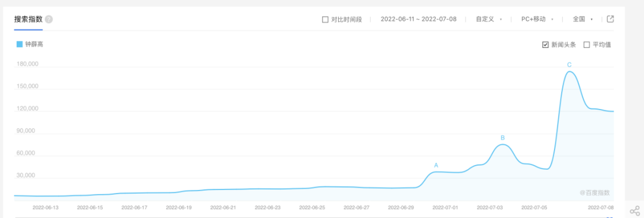Enable the 对比时间段 checkbox
The image size is (644, 218).
(325, 19)
